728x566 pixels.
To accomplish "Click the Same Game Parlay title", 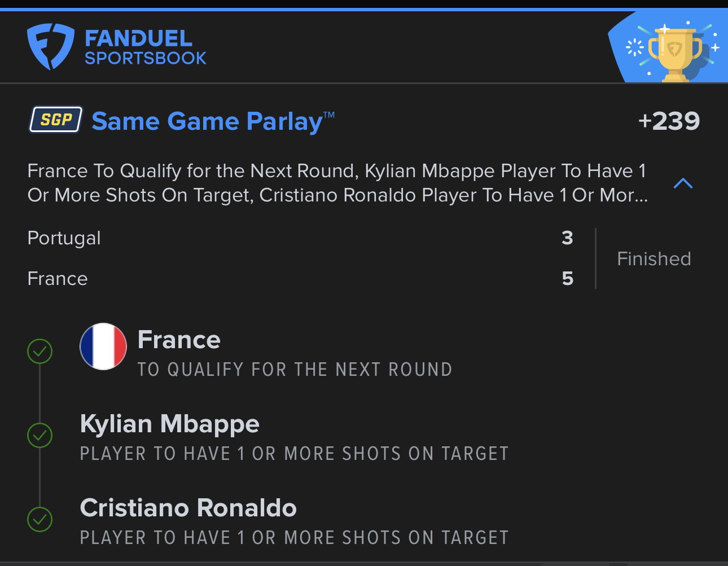I will point(213,121).
